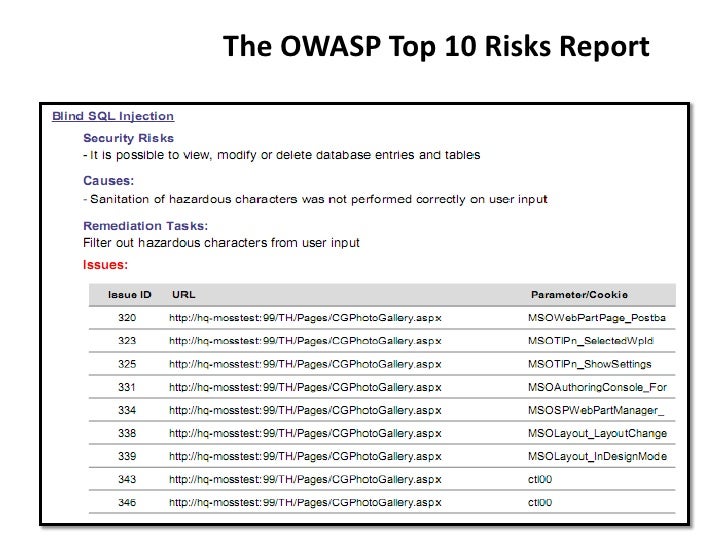Click the URL in the issue 339 row

(x=305, y=456)
